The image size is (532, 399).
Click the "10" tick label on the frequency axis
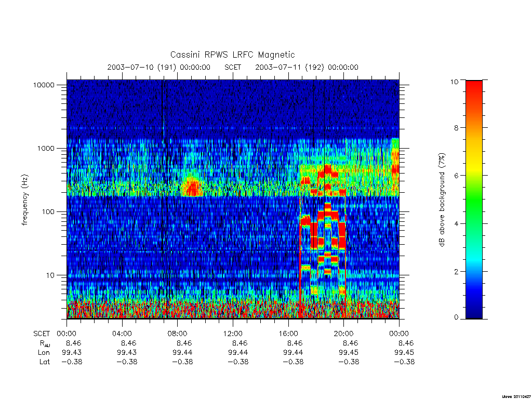(x=50, y=275)
